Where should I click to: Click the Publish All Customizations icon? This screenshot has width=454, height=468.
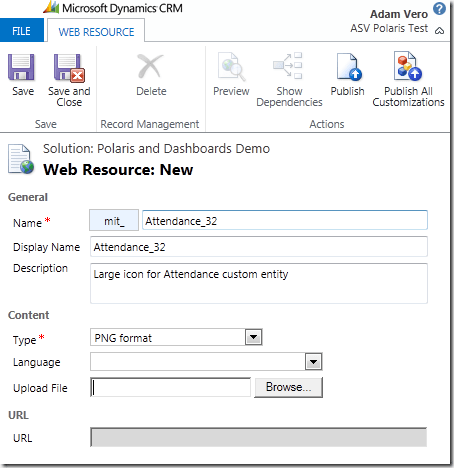click(x=407, y=66)
